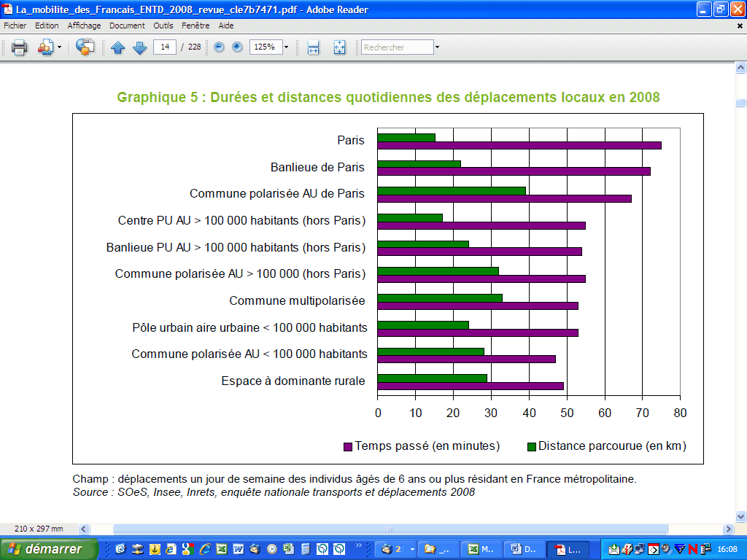This screenshot has width=747, height=560.
Task: Zoom out using the minus button
Action: pyautogui.click(x=219, y=47)
